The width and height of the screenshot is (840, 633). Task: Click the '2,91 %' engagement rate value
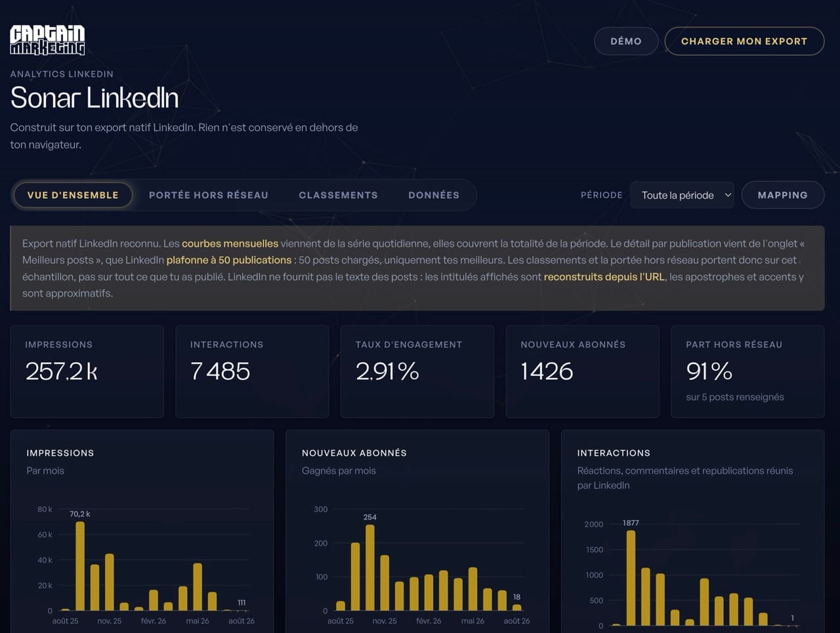click(x=387, y=371)
